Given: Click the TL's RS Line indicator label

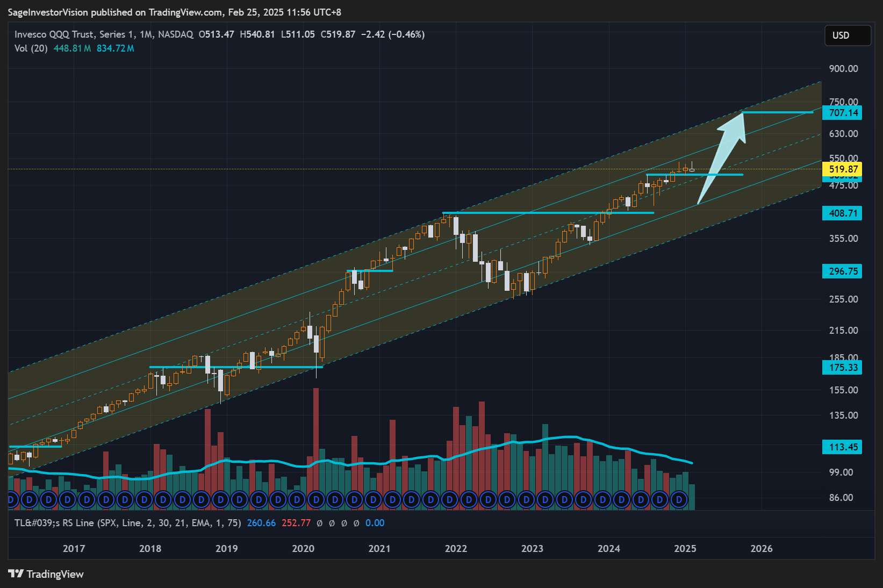Looking at the screenshot, I should [x=128, y=523].
